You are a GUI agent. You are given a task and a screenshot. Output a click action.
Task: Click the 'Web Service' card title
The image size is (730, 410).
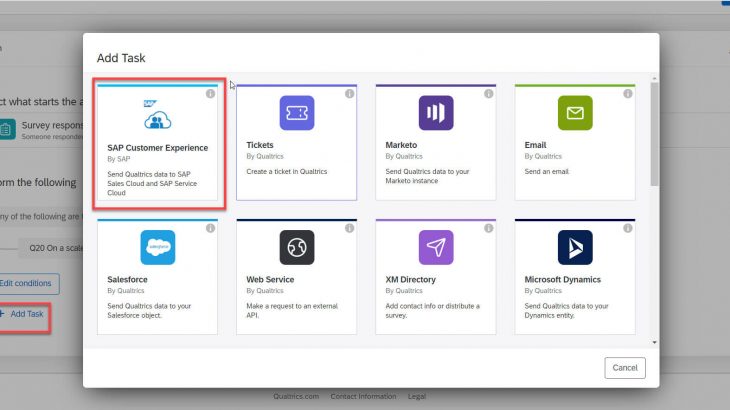[x=270, y=279]
